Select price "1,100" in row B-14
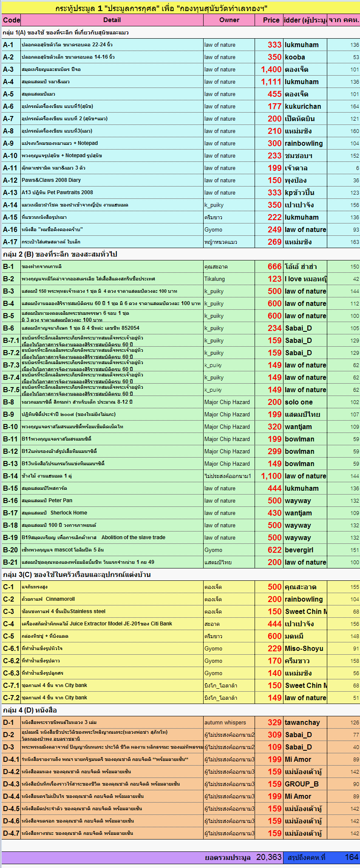Image resolution: width=360 pixels, height=868 pixels. pyautogui.click(x=271, y=476)
